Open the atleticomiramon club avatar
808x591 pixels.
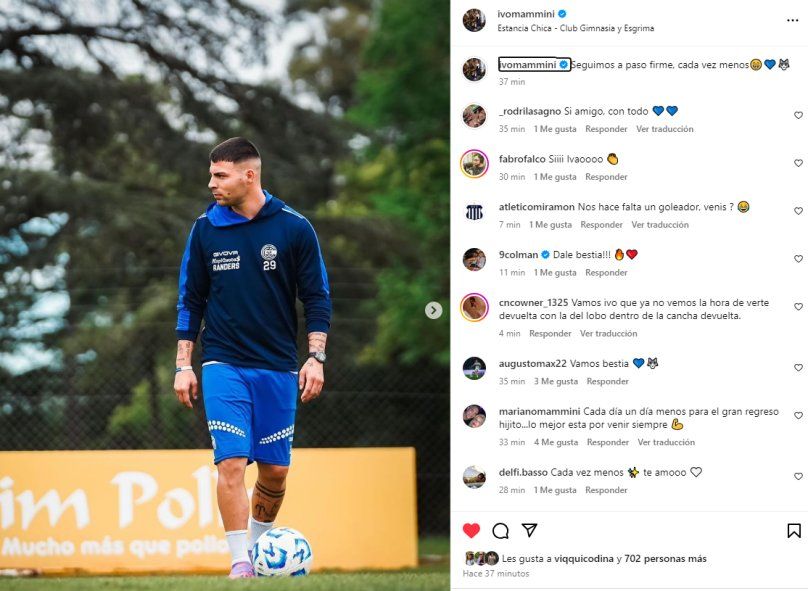tap(474, 212)
